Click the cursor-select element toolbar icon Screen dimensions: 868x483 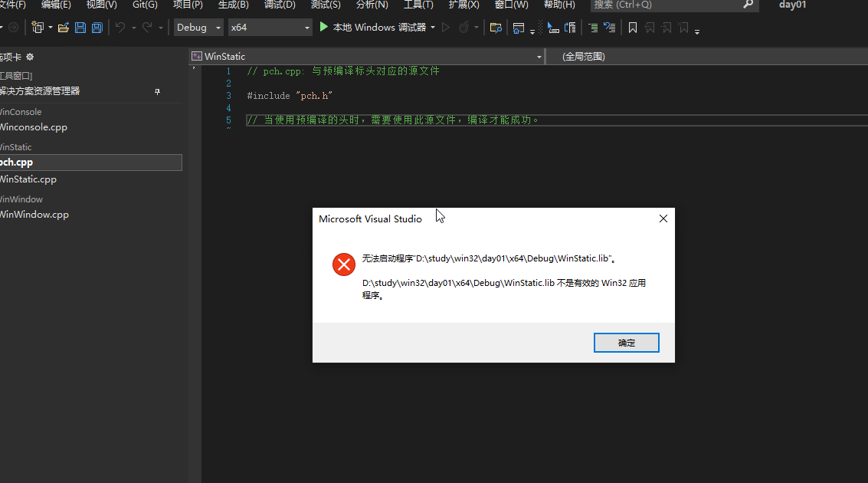coord(552,28)
